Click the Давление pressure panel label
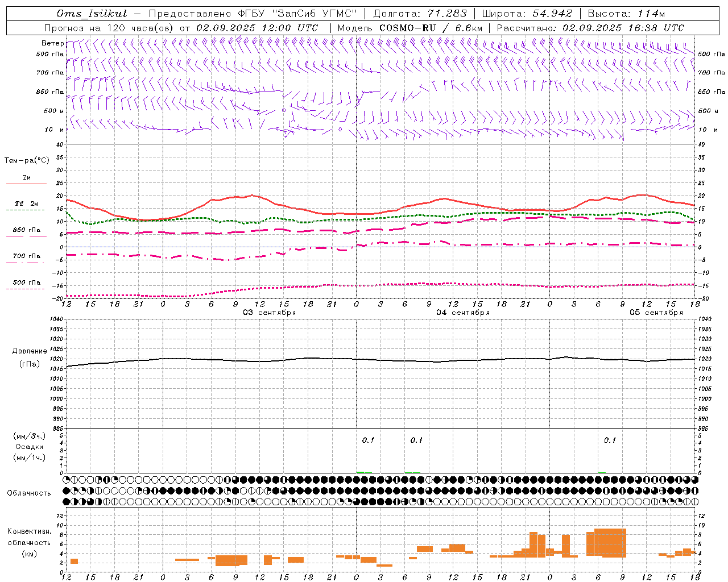 30,351
